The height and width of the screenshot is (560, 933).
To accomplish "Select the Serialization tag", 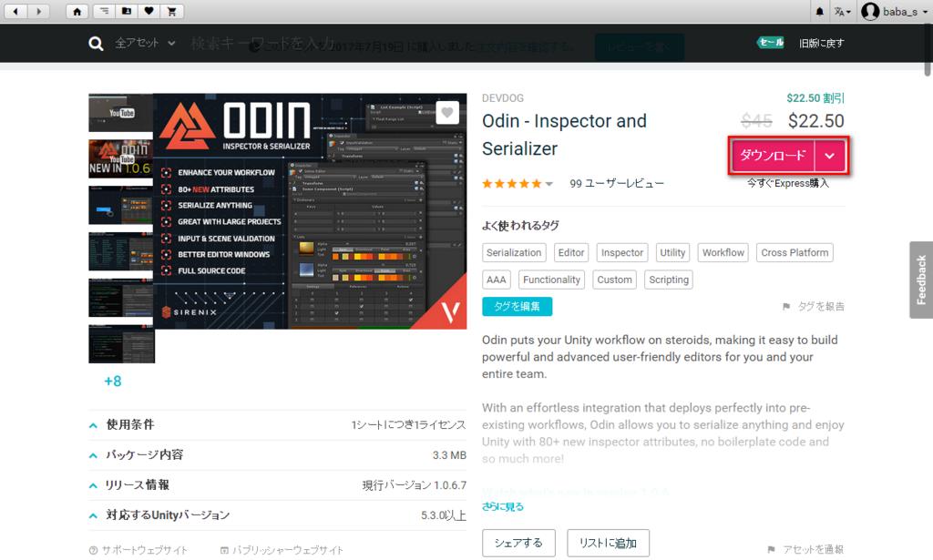I will [514, 252].
